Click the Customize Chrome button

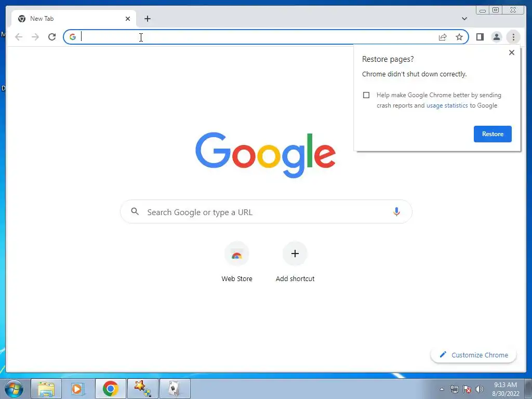tap(473, 355)
